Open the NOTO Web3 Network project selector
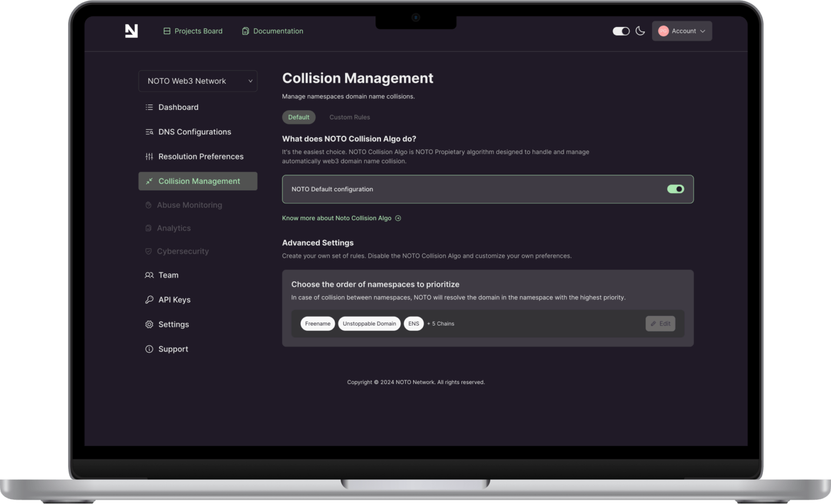The width and height of the screenshot is (831, 504). click(197, 81)
